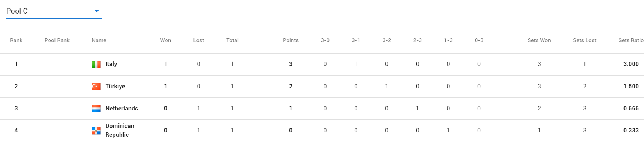The width and height of the screenshot is (644, 142).
Task: Sort by the Sets Ratio column header
Action: pos(631,40)
